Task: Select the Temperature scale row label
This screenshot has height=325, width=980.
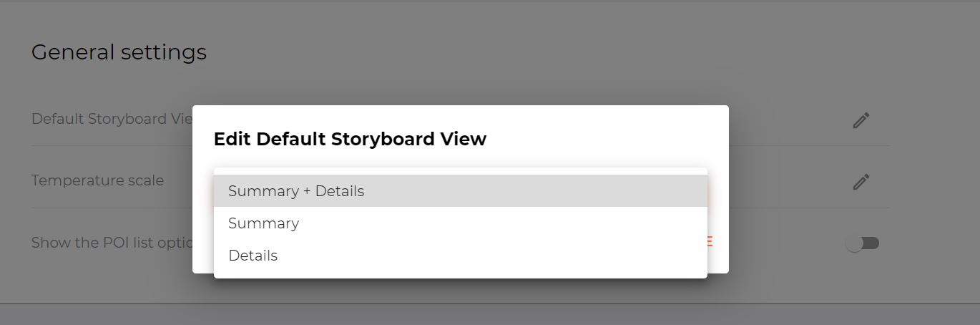Action: [x=97, y=180]
